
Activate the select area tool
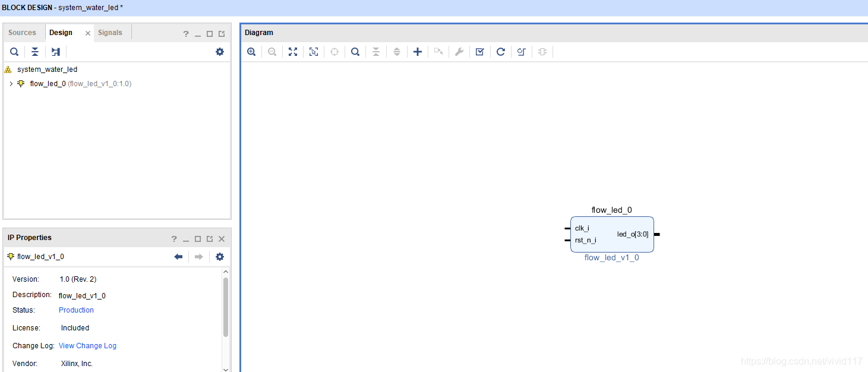pos(314,52)
